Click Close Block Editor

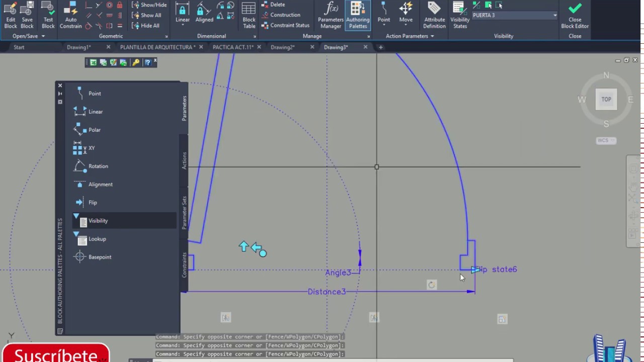(x=575, y=15)
